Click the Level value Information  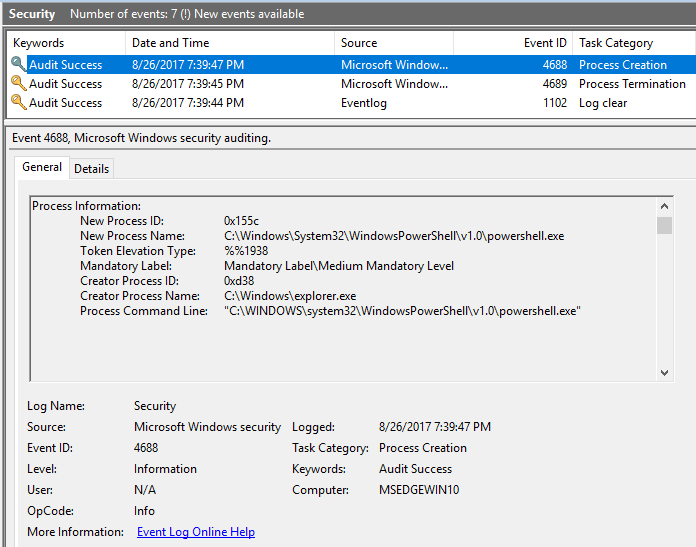165,469
